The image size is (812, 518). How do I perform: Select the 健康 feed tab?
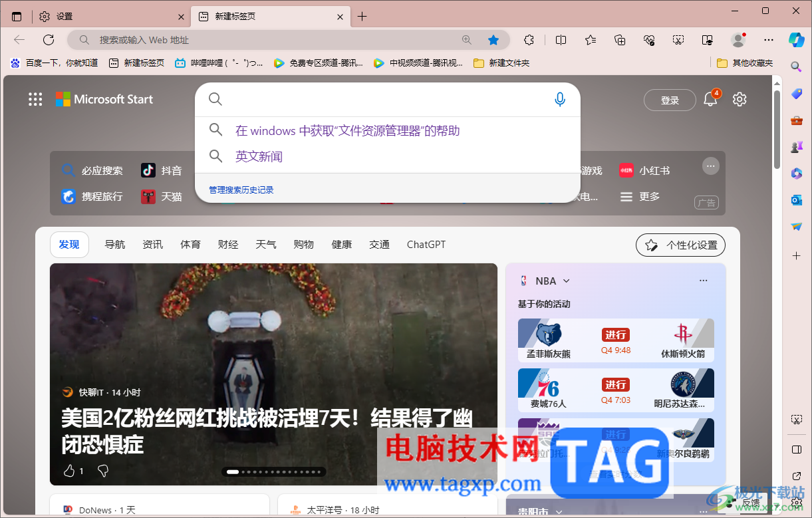[x=342, y=245]
